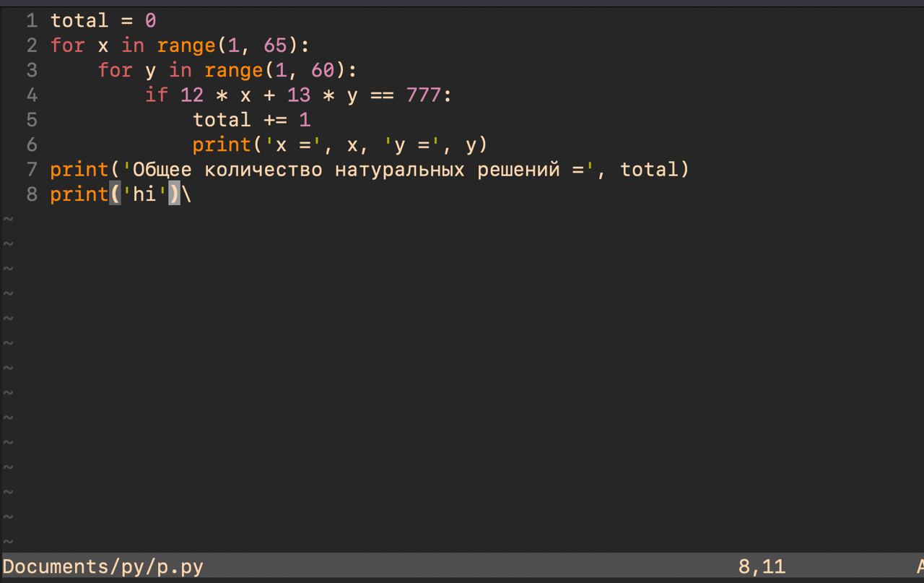
Task: Click the 'for' keyword on line 3
Action: click(115, 70)
